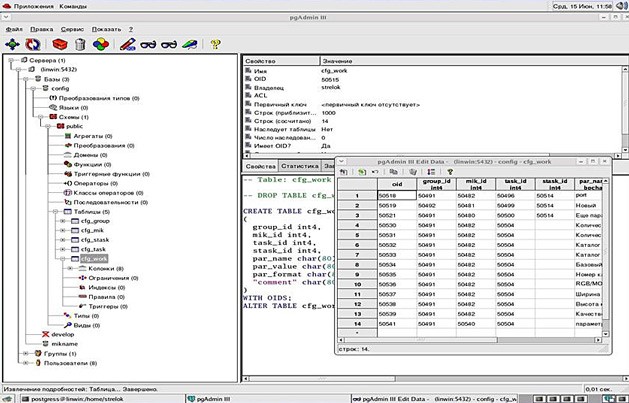Open the window menu icon of Edit Data window
The image size is (629, 403).
[341, 162]
